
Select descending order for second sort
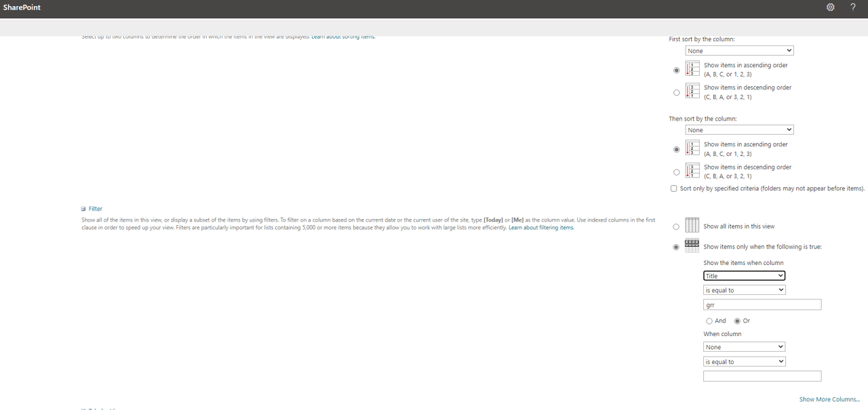(676, 172)
